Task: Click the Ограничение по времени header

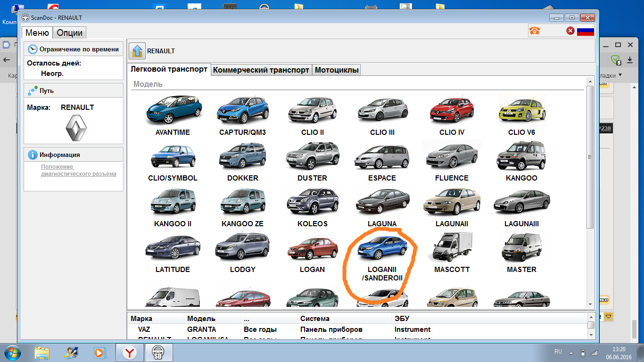Action: point(74,49)
